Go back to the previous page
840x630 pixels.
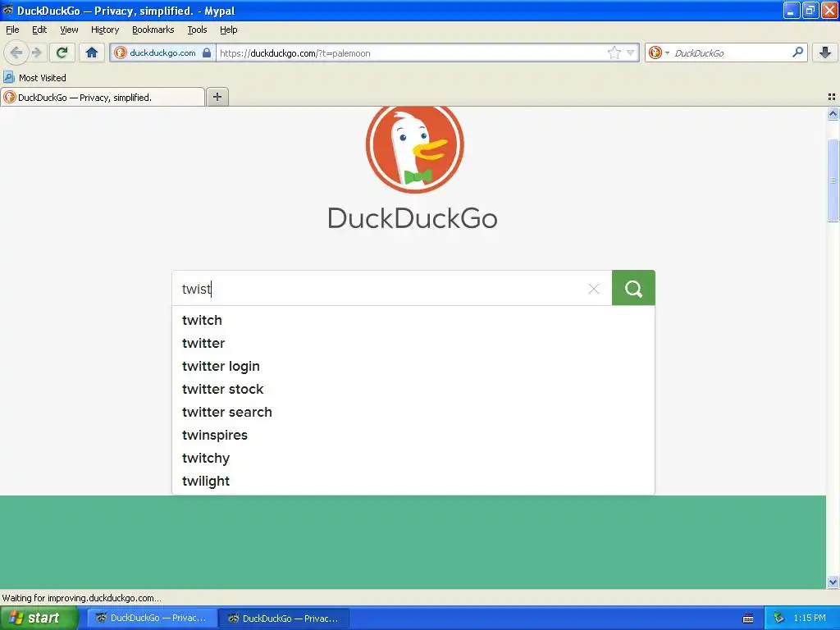[16, 52]
